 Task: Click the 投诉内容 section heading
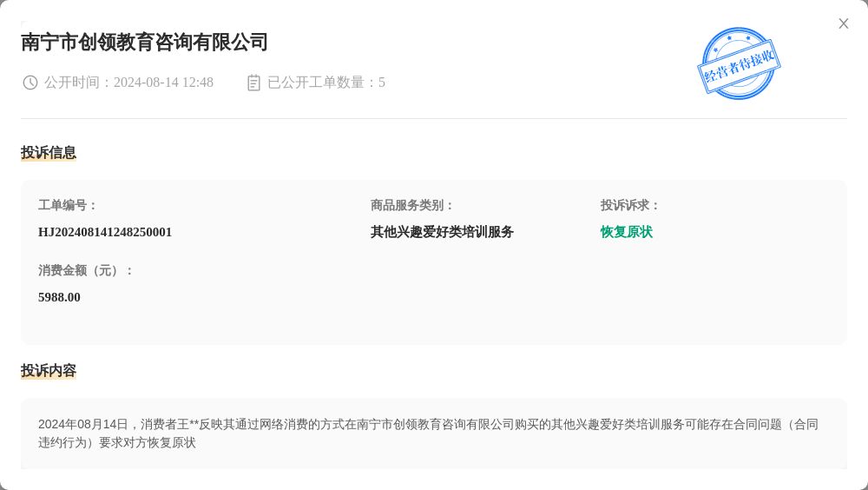tap(49, 371)
